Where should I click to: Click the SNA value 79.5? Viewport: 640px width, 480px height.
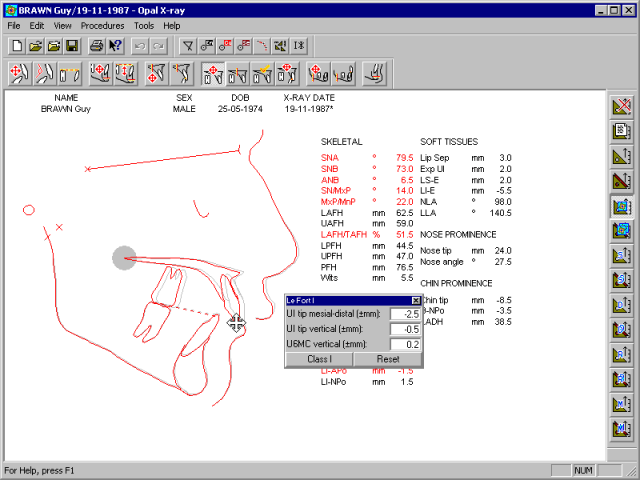click(404, 158)
